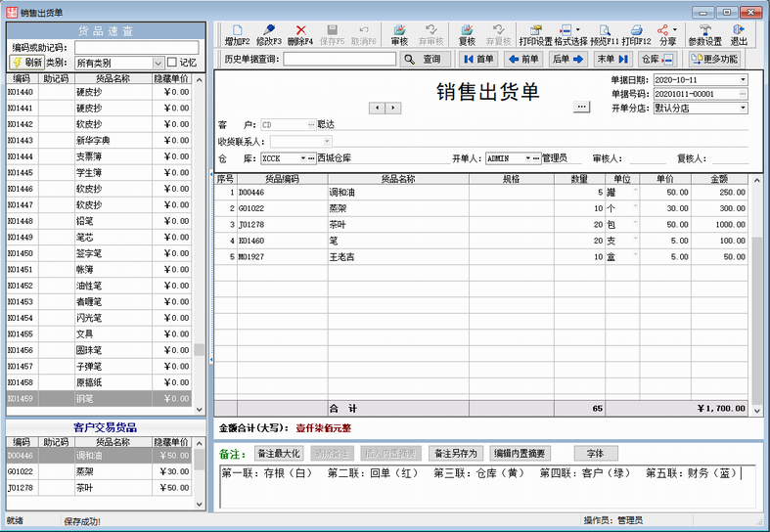The width and height of the screenshot is (770, 532).
Task: Click the 审核 (audit) toolbar icon
Action: click(x=399, y=31)
